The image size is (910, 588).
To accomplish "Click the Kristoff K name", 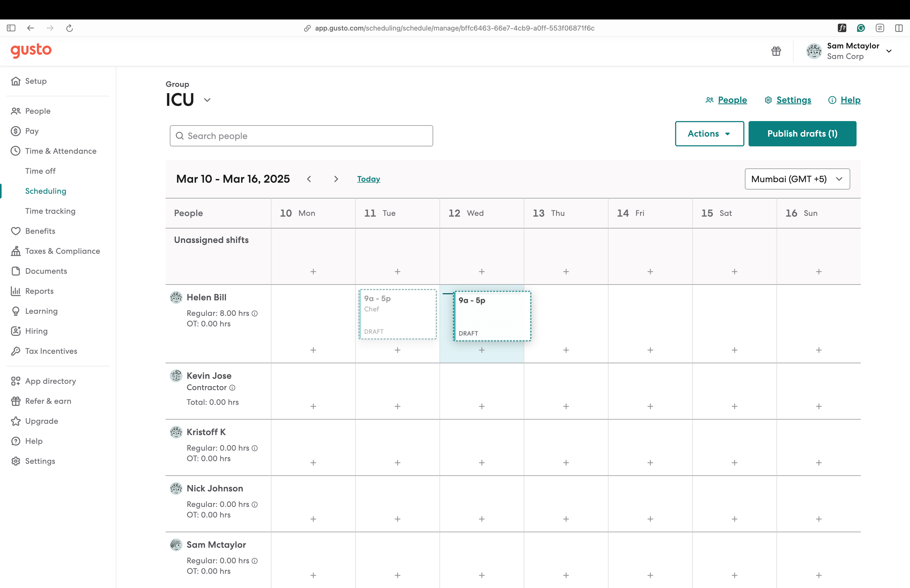I will pyautogui.click(x=206, y=432).
